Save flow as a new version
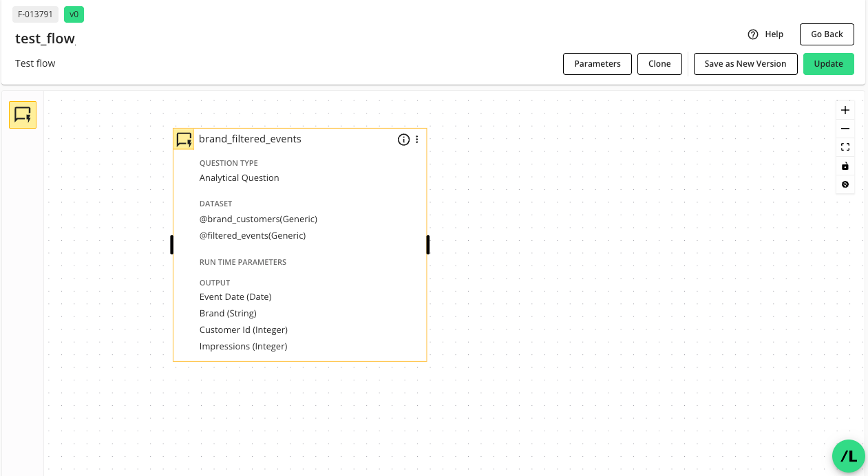Viewport: 868px width, 476px height. coord(745,63)
